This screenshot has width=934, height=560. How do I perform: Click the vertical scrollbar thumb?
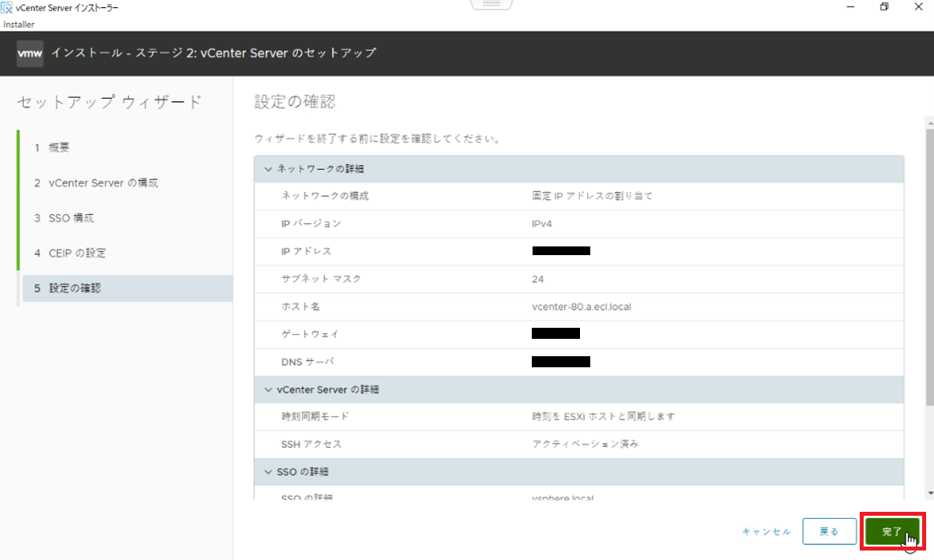click(930, 268)
